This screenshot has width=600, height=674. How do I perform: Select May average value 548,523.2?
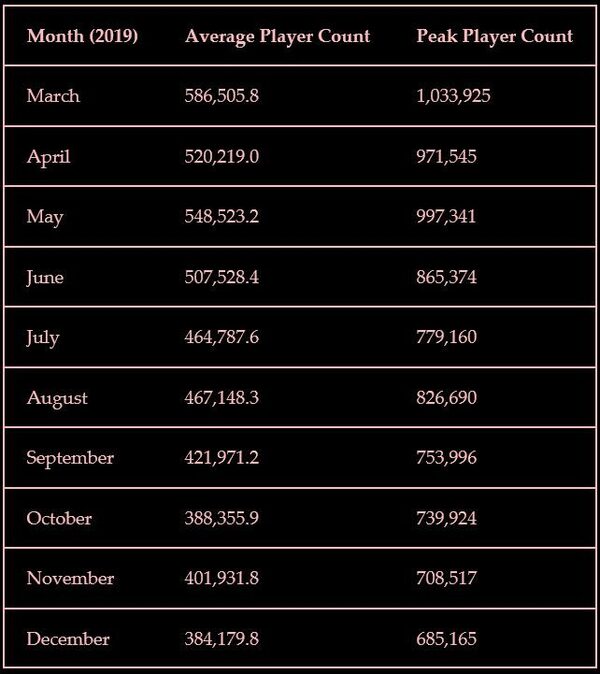click(x=222, y=217)
